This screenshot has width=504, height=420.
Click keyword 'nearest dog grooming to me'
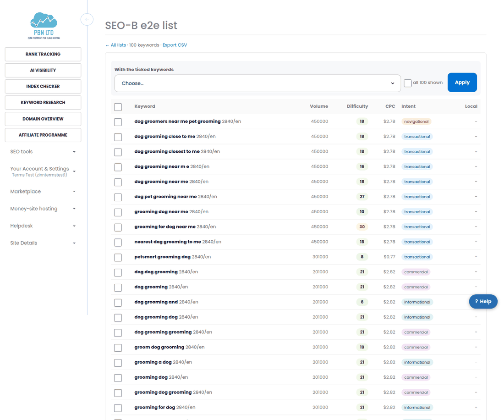[167, 242]
